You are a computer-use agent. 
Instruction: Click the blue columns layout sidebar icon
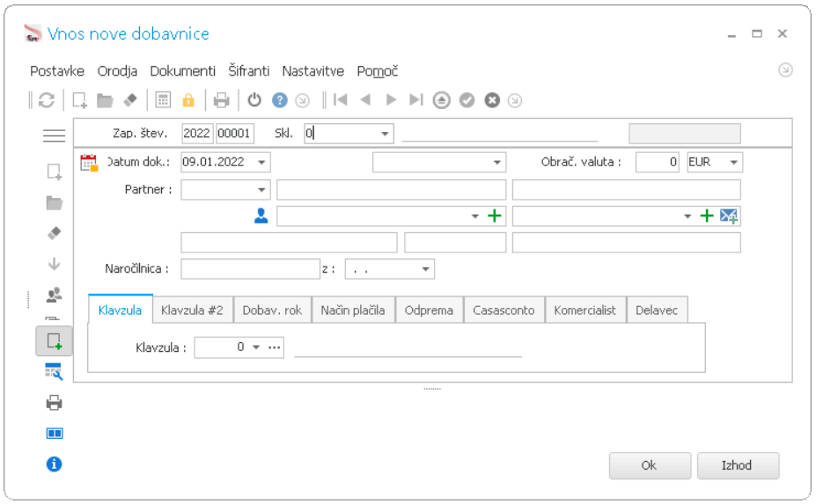(54, 434)
